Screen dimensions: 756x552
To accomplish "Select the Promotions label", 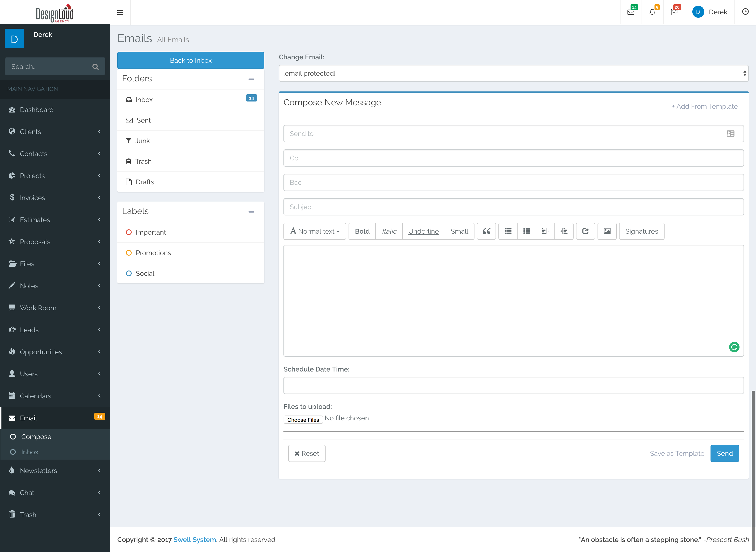I will click(153, 253).
